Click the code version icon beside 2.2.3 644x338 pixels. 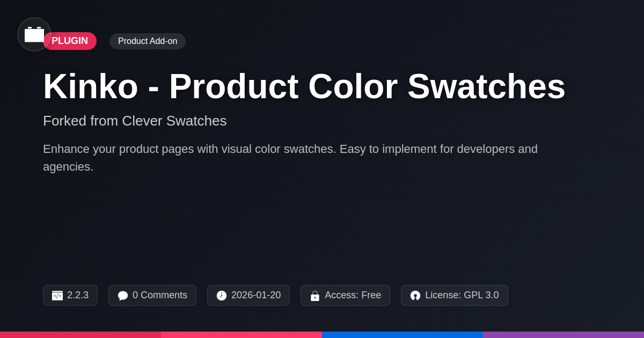click(57, 296)
